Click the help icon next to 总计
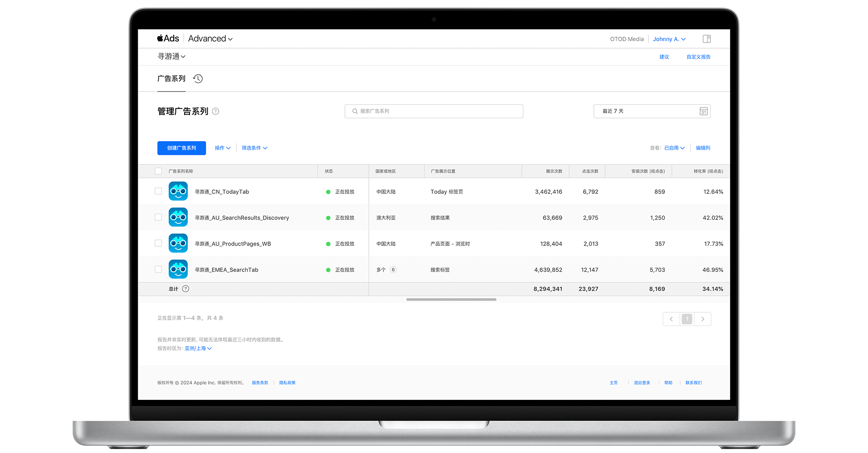Screen dimensions: 868x453 pyautogui.click(x=186, y=289)
